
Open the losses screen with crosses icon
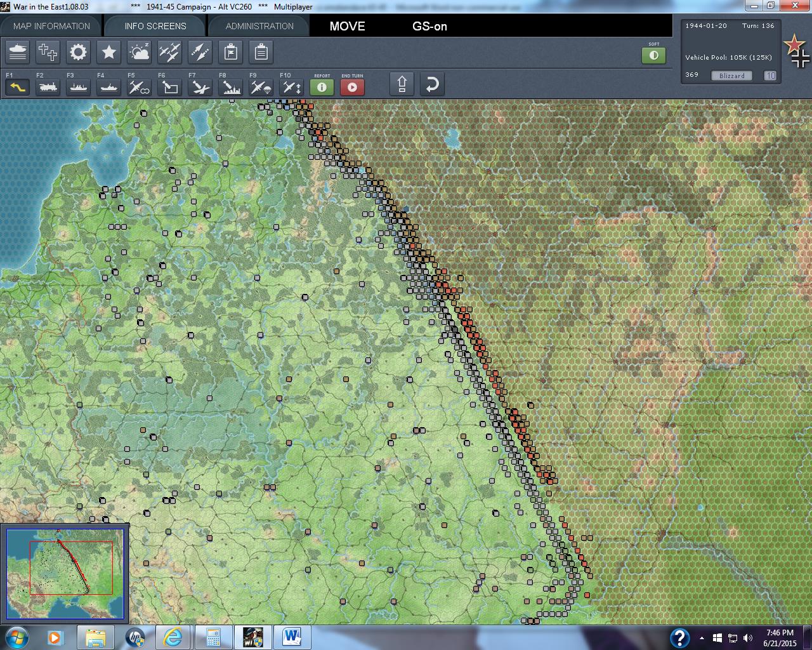(48, 52)
